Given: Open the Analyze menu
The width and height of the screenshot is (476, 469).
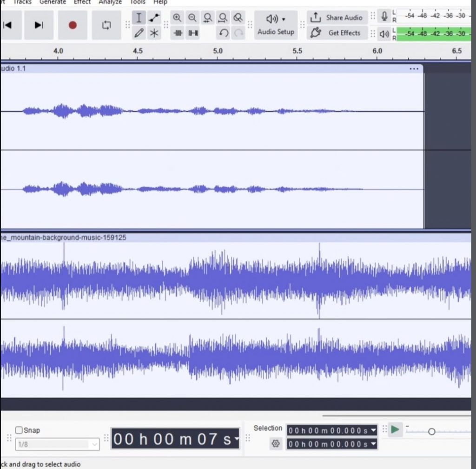Looking at the screenshot, I should 110,2.
